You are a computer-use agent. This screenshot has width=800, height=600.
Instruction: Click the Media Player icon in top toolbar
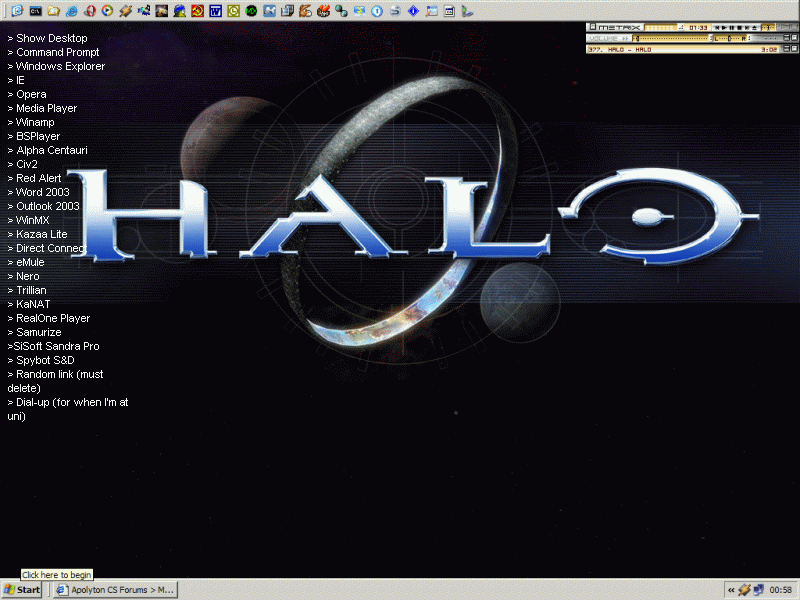click(107, 11)
